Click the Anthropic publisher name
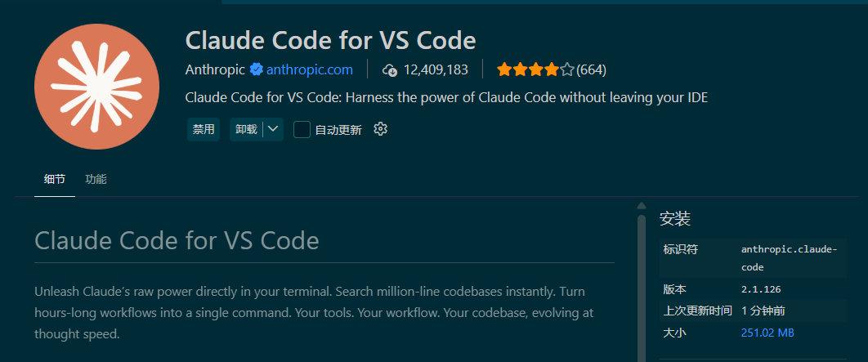The height and width of the screenshot is (362, 868). coord(215,69)
